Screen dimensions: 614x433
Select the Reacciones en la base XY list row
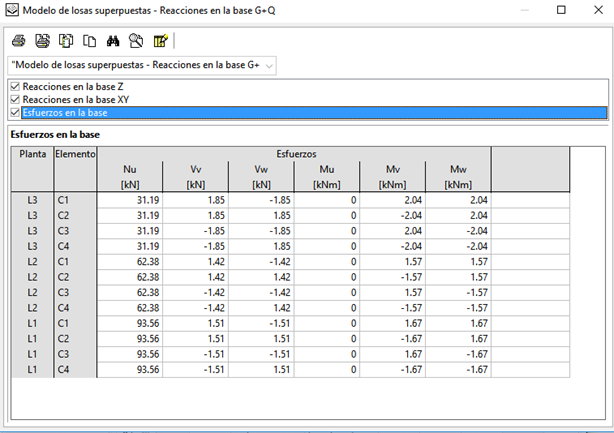click(80, 100)
